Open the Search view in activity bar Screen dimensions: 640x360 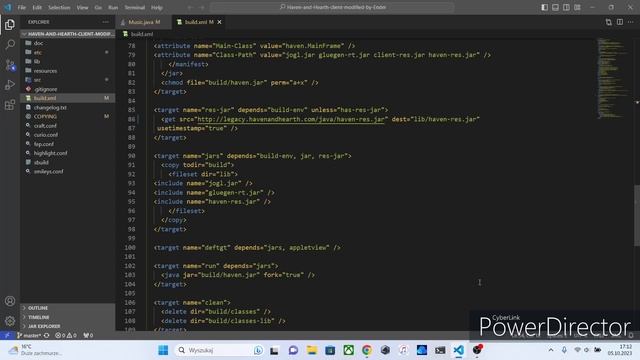(x=10, y=44)
